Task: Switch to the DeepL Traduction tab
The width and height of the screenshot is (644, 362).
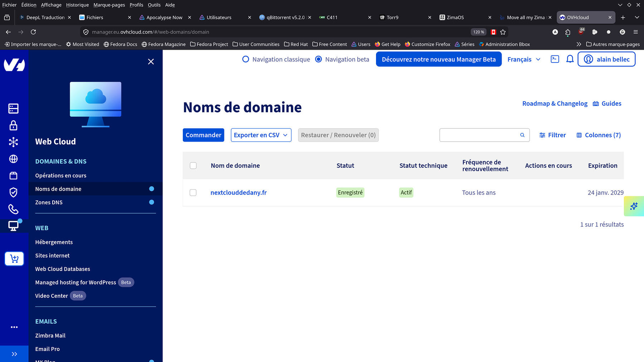Action: pyautogui.click(x=45, y=17)
